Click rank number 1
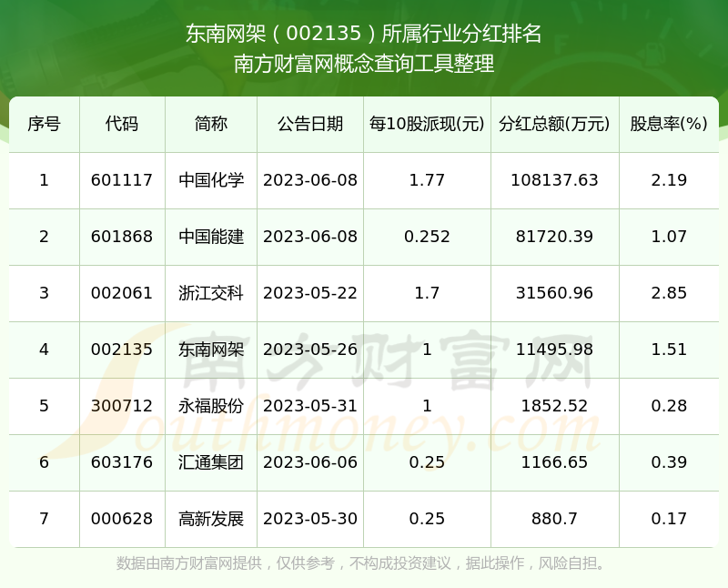The image size is (728, 588). click(x=44, y=180)
